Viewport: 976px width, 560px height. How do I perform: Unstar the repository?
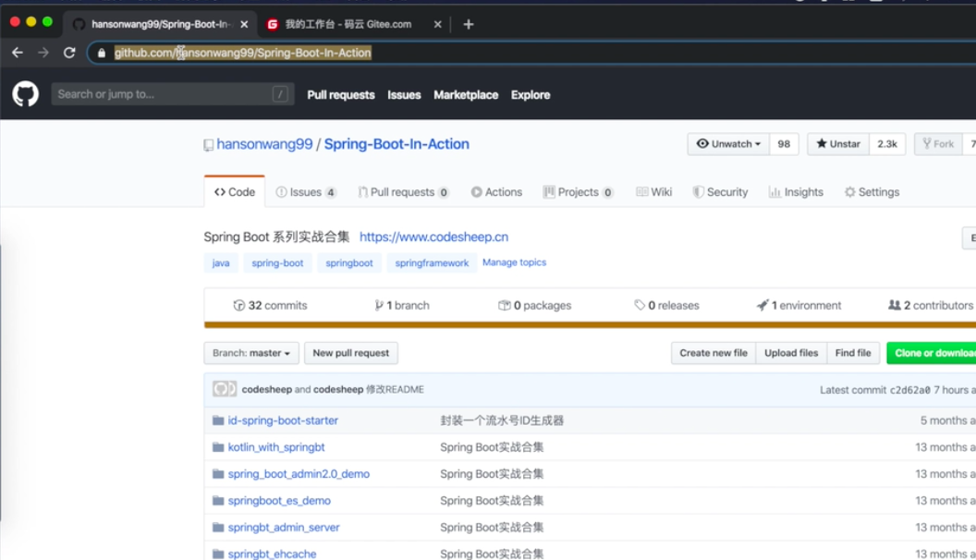pos(837,144)
